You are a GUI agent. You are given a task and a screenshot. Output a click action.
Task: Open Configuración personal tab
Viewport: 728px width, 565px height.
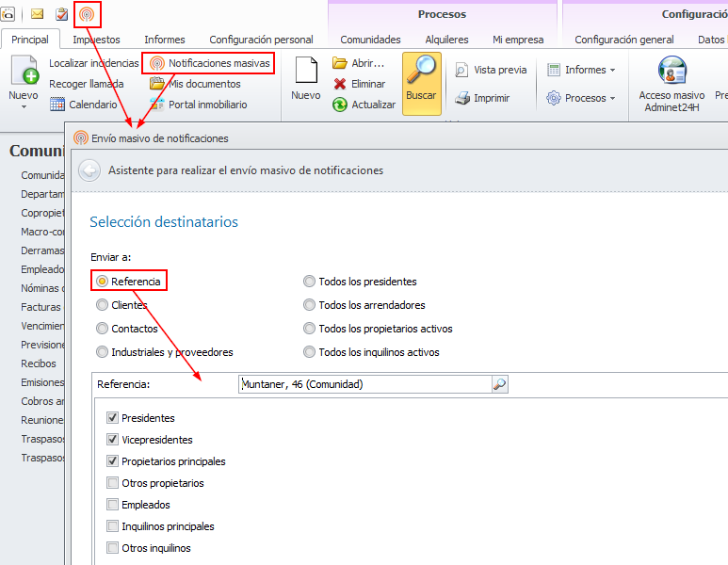(261, 40)
